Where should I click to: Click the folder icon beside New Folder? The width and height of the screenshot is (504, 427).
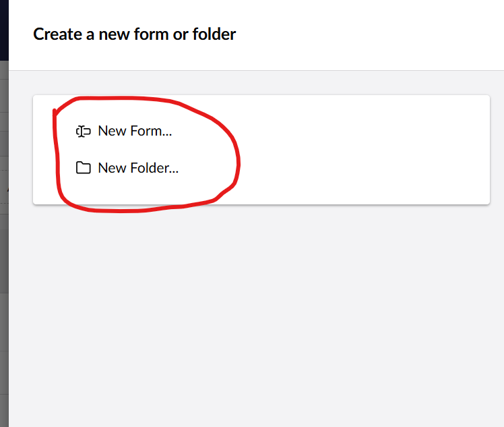click(x=84, y=168)
